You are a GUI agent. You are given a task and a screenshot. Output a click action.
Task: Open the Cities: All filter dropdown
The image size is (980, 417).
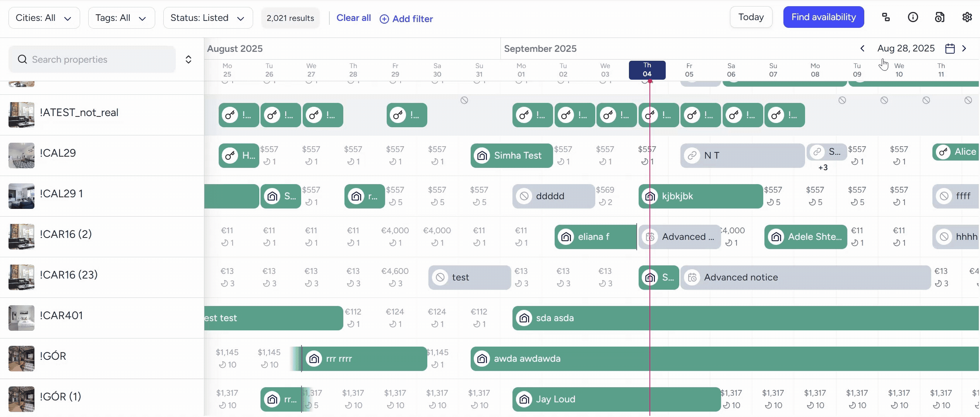pos(44,17)
